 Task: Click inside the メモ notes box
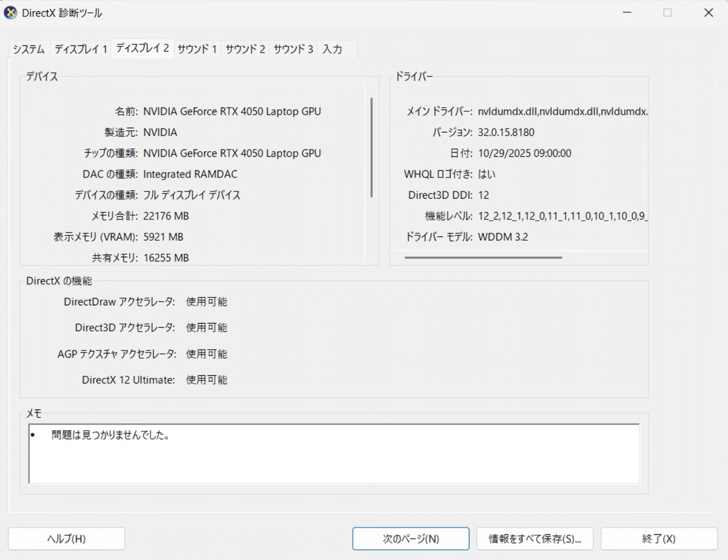[334, 453]
